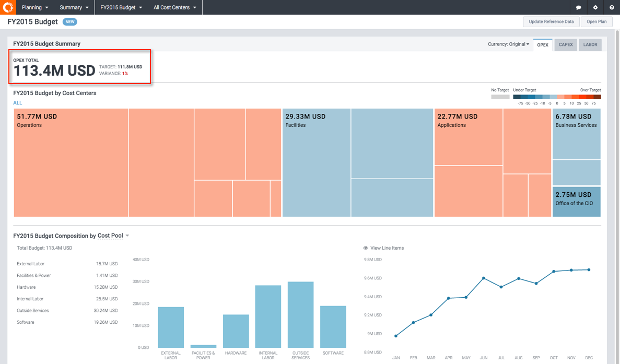620x364 pixels.
Task: Expand the Planning dropdown menu
Action: pyautogui.click(x=35, y=7)
